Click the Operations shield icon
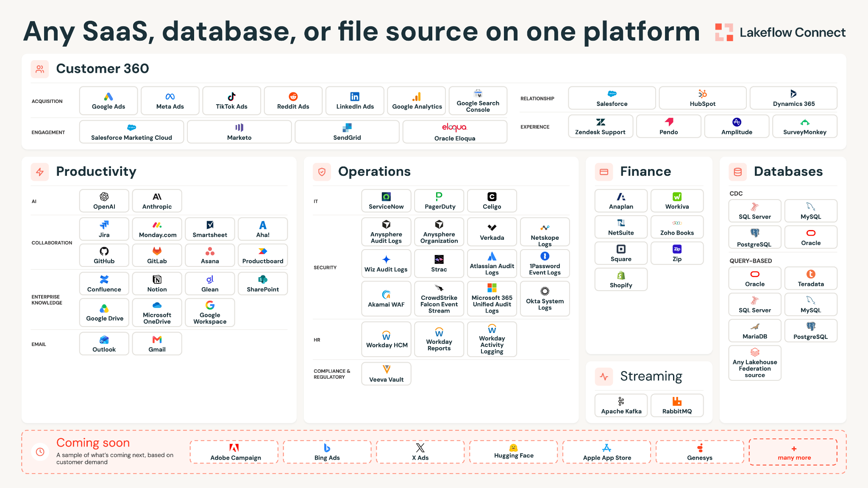Viewport: 868px width, 488px height. 322,172
